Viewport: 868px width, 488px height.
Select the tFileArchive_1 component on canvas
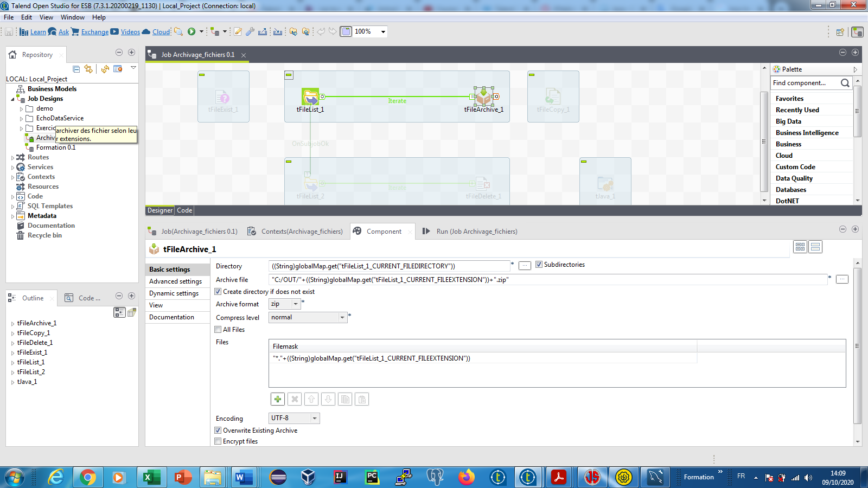point(483,97)
